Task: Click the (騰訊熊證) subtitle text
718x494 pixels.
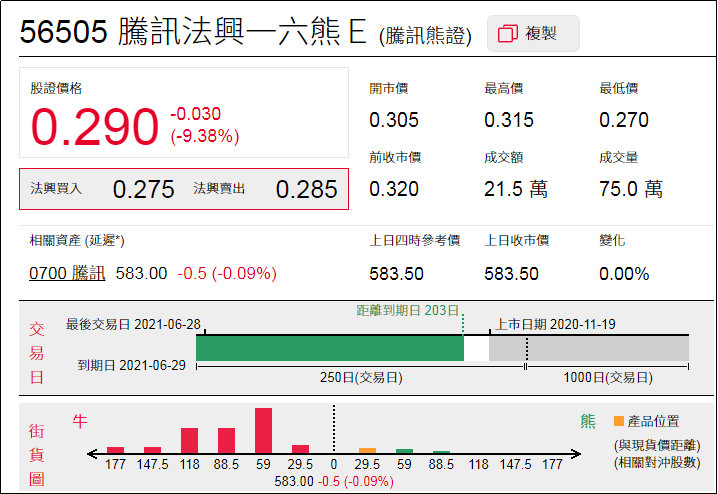Action: tap(425, 36)
